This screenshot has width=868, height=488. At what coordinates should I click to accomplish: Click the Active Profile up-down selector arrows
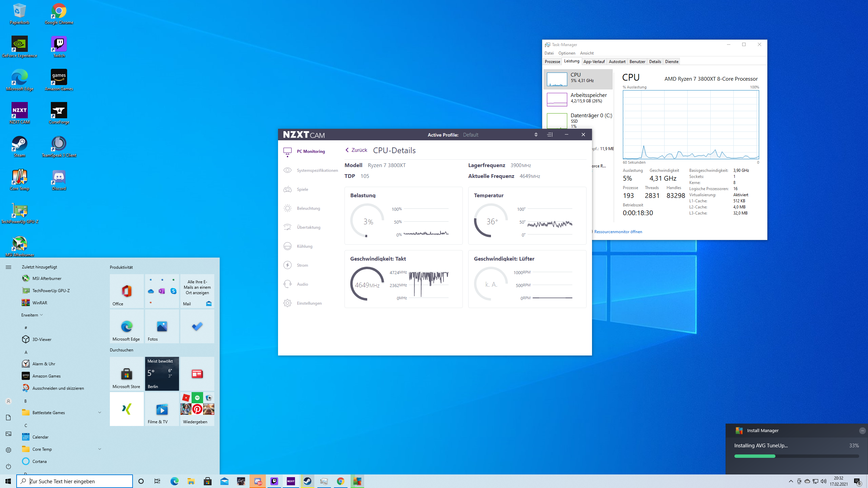coord(536,135)
